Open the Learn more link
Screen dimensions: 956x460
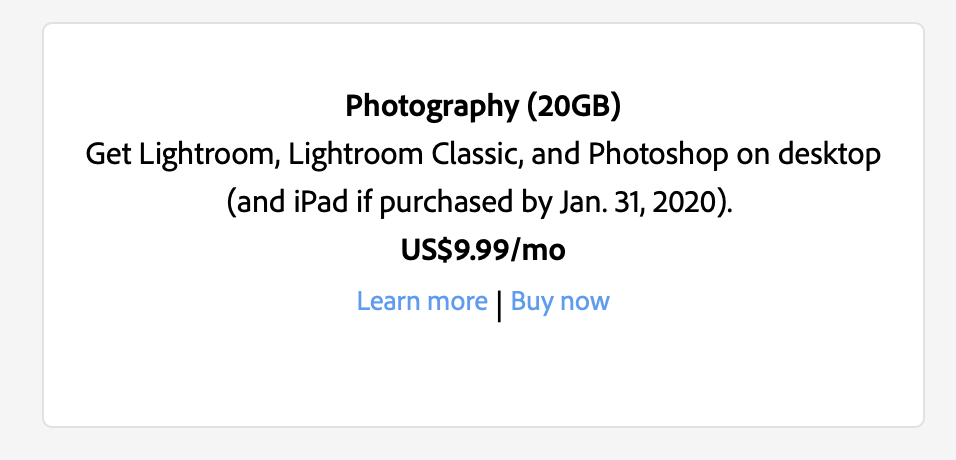[422, 301]
